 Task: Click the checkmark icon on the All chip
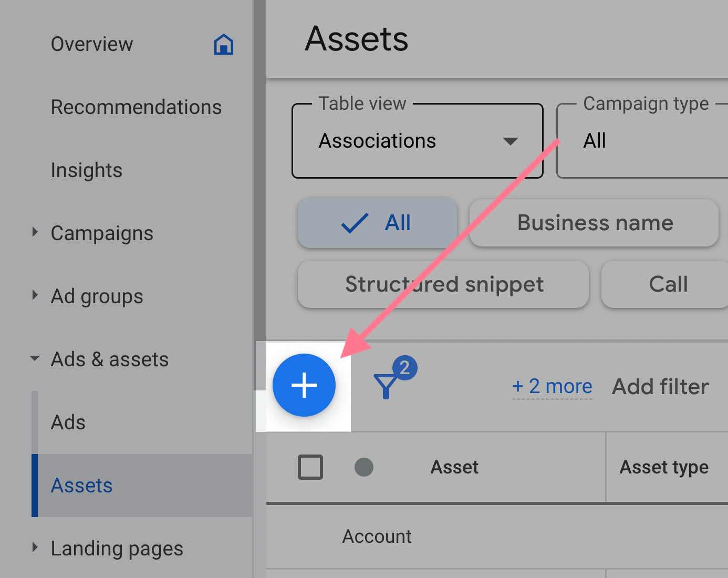pos(354,223)
